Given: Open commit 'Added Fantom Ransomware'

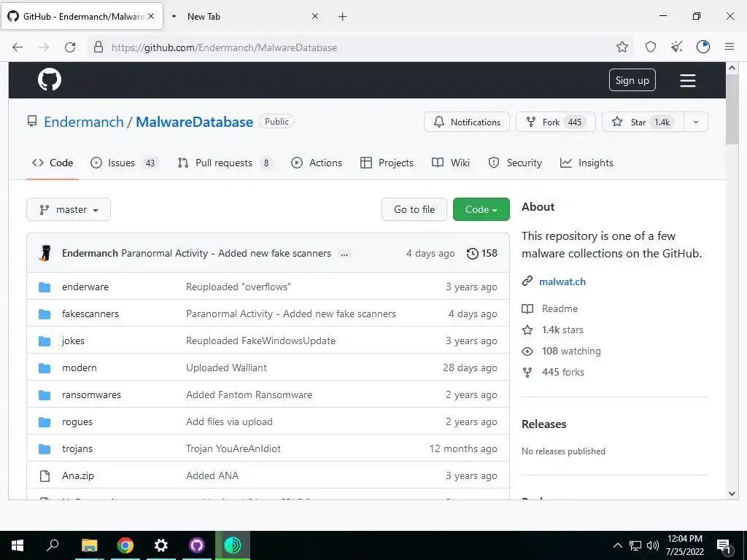Looking at the screenshot, I should pyautogui.click(x=249, y=394).
